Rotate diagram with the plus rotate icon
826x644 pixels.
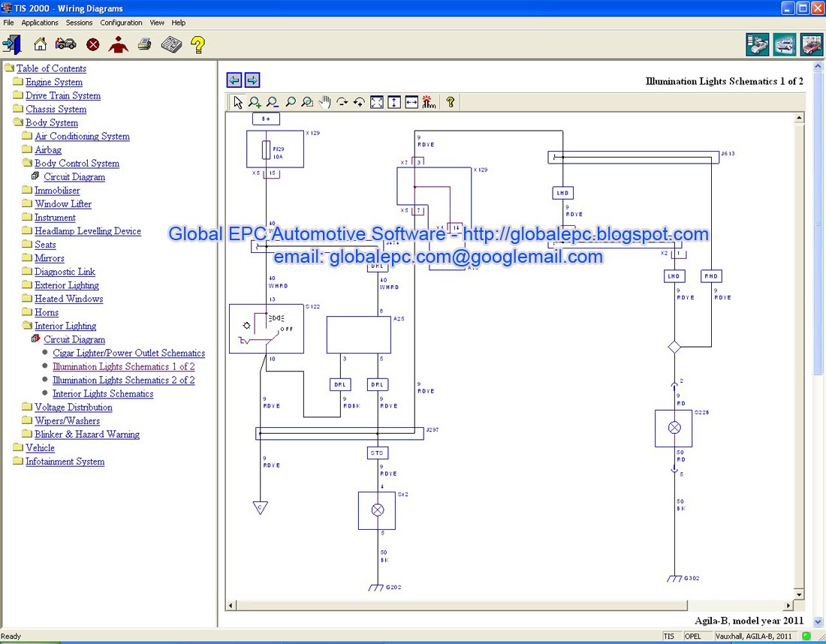pyautogui.click(x=359, y=102)
